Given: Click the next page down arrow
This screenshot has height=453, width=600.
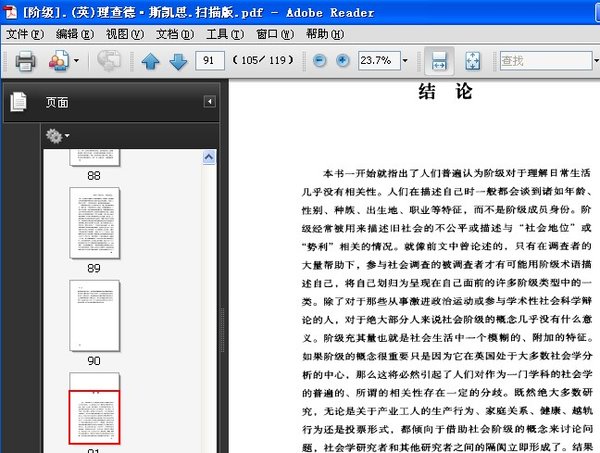Looking at the screenshot, I should (x=178, y=61).
